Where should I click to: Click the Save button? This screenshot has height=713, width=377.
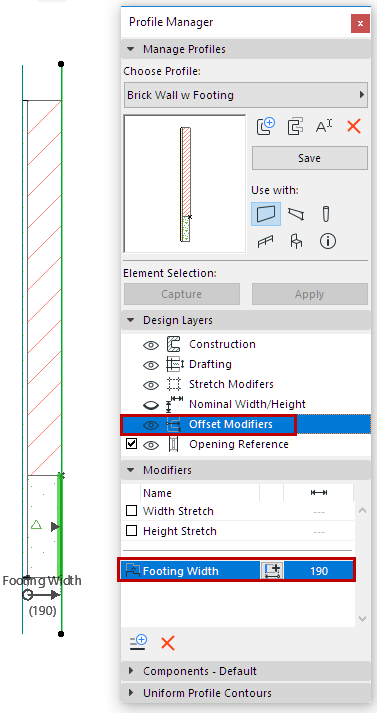(310, 158)
